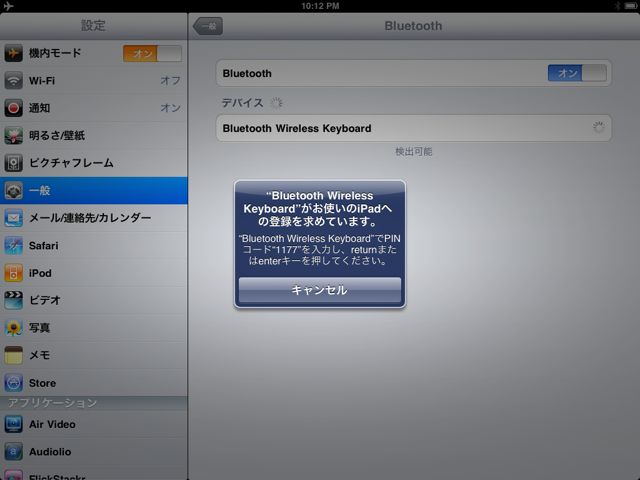Open 明るさ/壁紙 settings

point(93,136)
